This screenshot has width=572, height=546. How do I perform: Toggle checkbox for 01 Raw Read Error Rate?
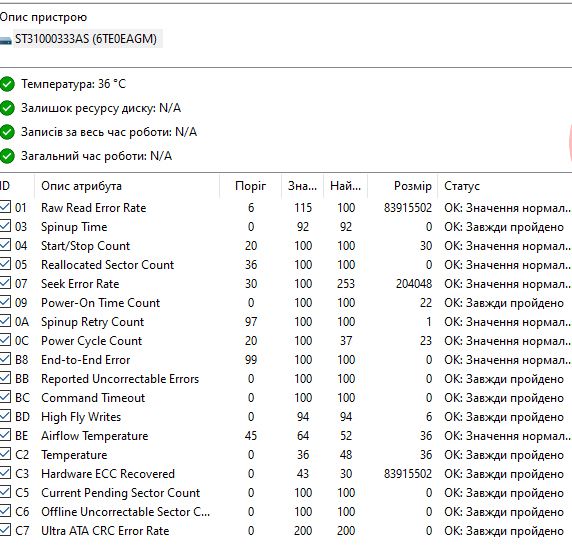pos(5,207)
